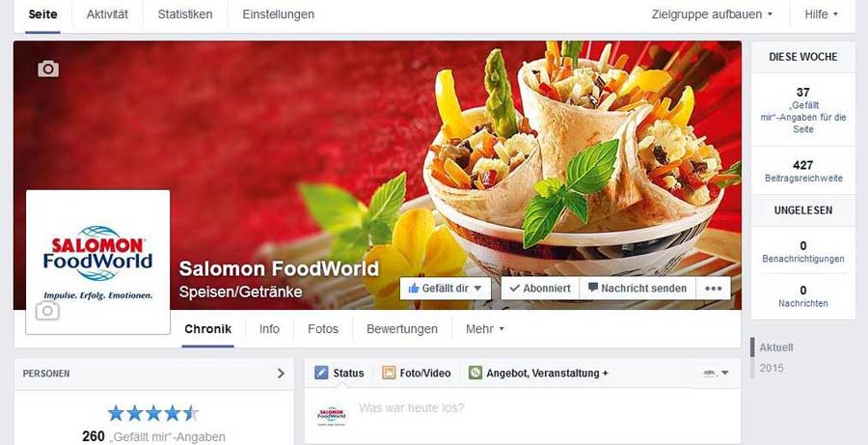Click the Status pencil icon

tap(321, 373)
